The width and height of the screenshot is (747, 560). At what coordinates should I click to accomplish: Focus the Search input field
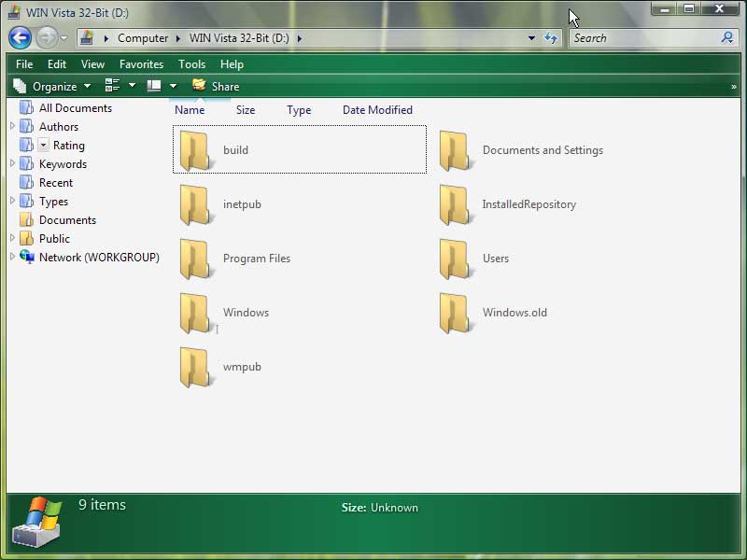(x=645, y=38)
